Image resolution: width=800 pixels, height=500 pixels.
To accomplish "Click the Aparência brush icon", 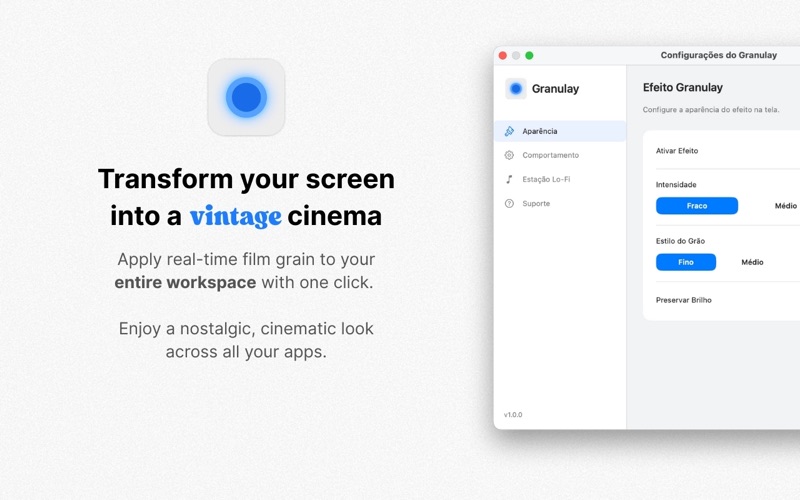I will pos(509,131).
